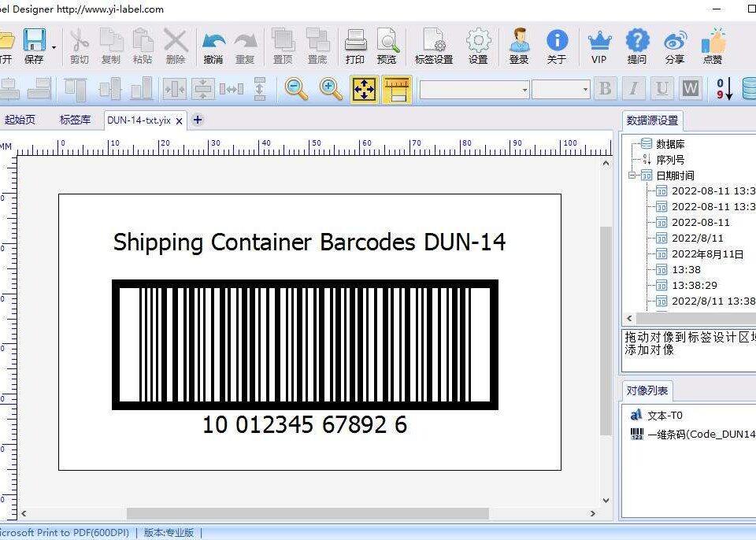This screenshot has height=540, width=756.
Task: Select 文本-T0 in object list
Action: pyautogui.click(x=665, y=416)
